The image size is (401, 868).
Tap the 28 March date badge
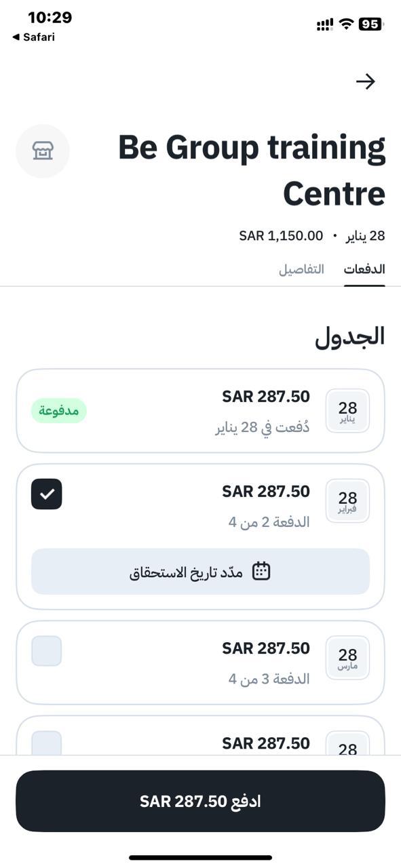(347, 658)
